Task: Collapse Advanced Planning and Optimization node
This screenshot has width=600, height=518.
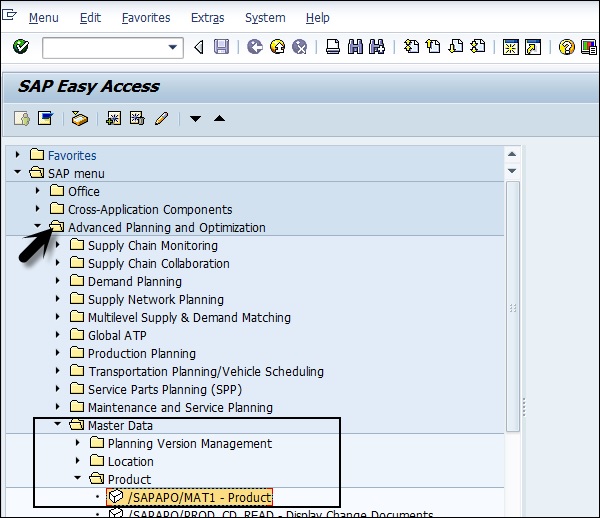Action: (x=38, y=227)
